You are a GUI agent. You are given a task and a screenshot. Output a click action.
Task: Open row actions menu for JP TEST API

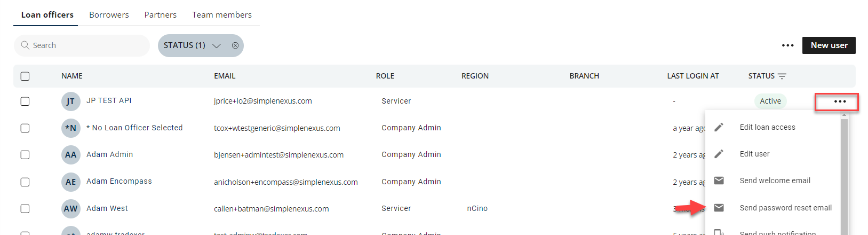(x=840, y=101)
